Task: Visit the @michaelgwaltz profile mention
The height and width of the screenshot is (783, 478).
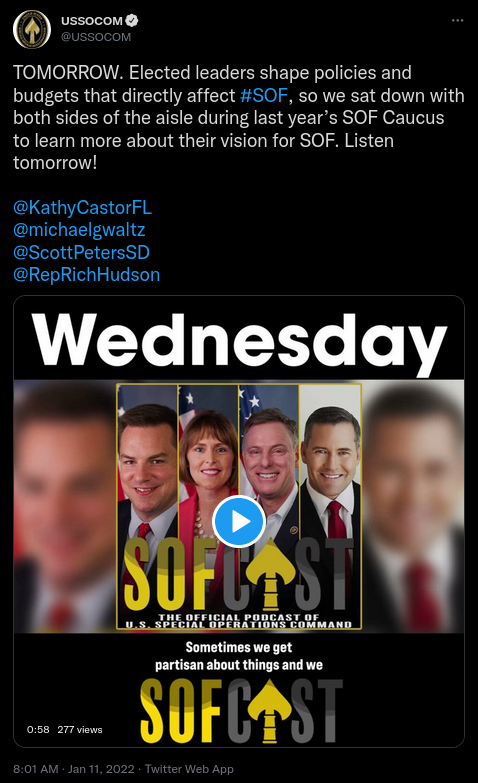Action: pos(79,230)
